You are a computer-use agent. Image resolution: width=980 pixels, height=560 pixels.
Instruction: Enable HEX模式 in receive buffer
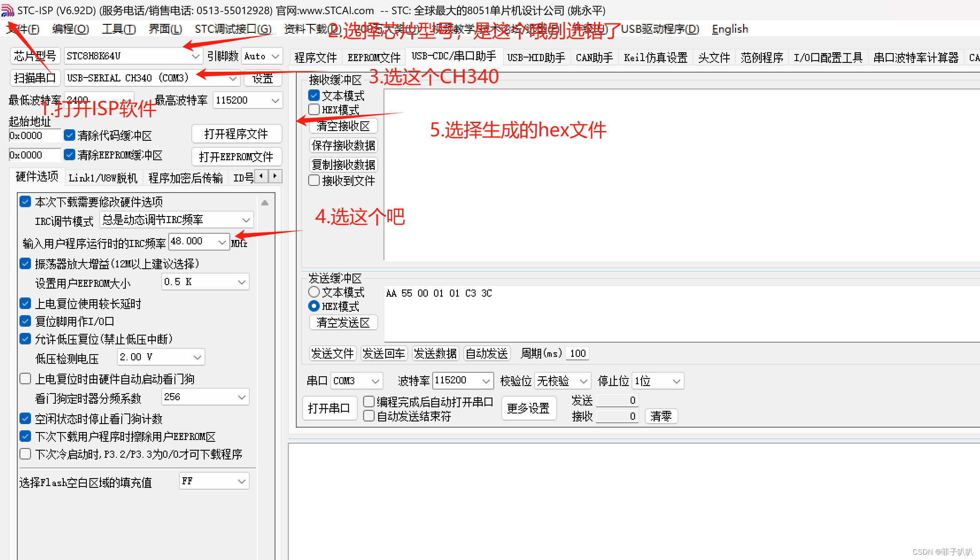click(x=314, y=109)
